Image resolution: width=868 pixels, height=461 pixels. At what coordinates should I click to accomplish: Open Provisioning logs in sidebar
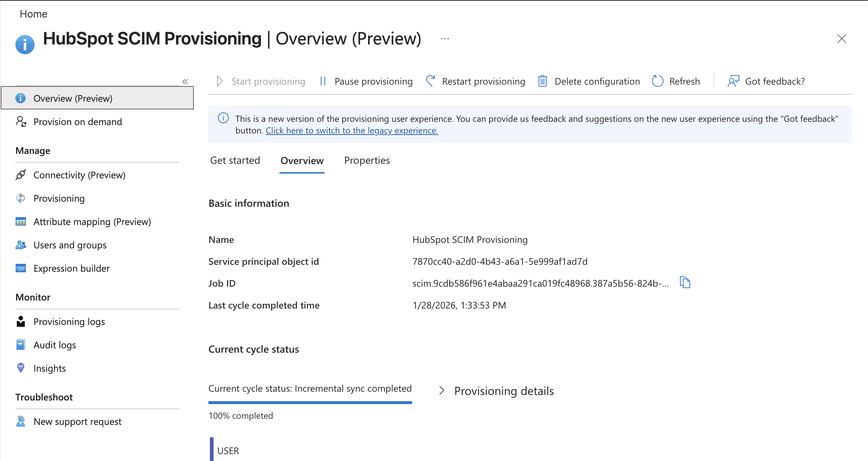coord(69,322)
